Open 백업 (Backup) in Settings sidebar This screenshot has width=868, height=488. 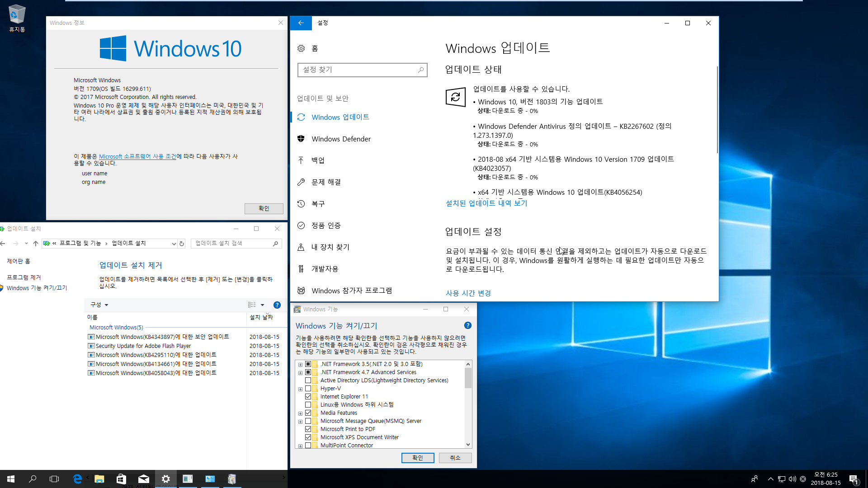[318, 160]
